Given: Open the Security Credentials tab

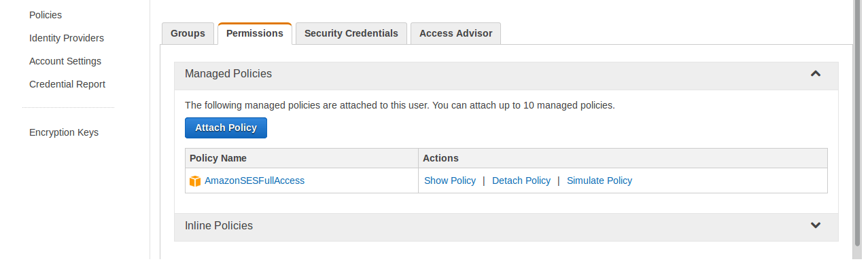Looking at the screenshot, I should [x=351, y=33].
